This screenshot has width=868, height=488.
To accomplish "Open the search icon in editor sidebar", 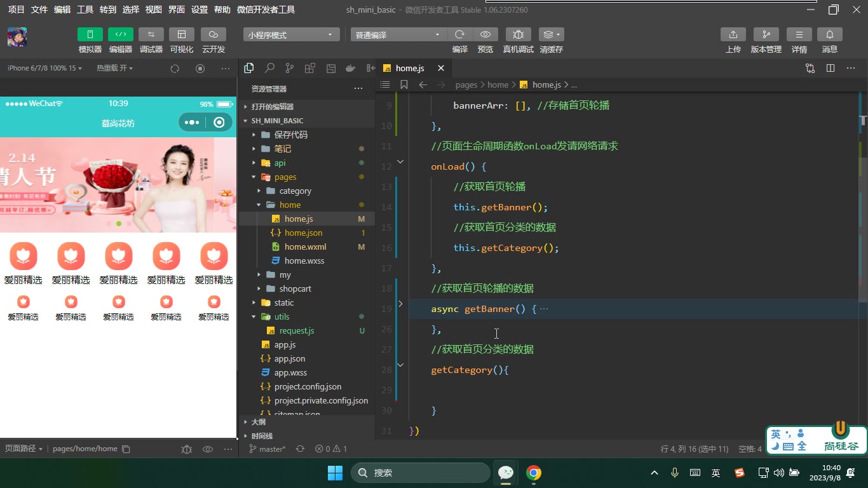I will [x=269, y=68].
